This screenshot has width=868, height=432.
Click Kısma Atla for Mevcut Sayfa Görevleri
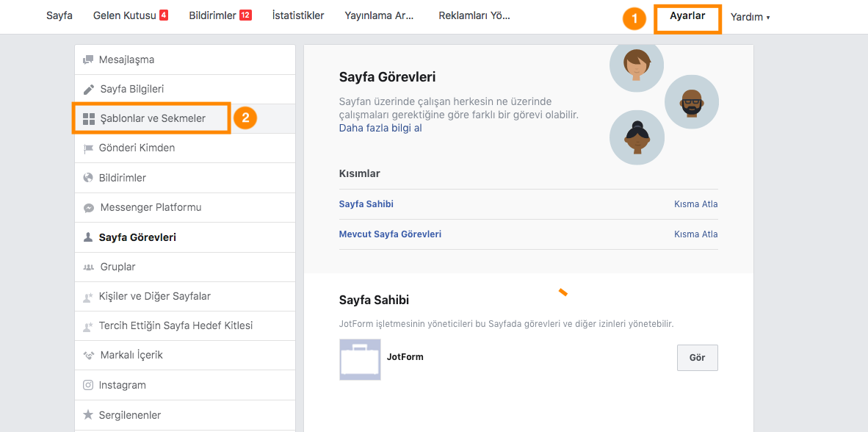click(x=696, y=234)
